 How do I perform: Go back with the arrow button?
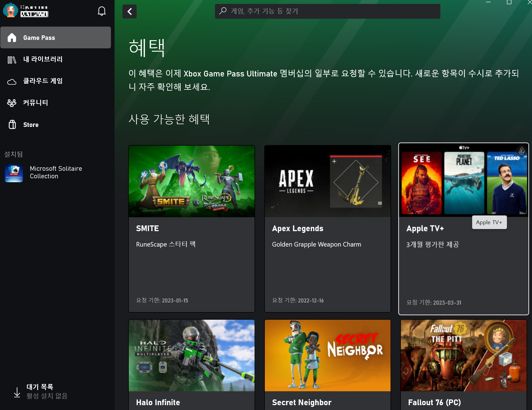(129, 11)
